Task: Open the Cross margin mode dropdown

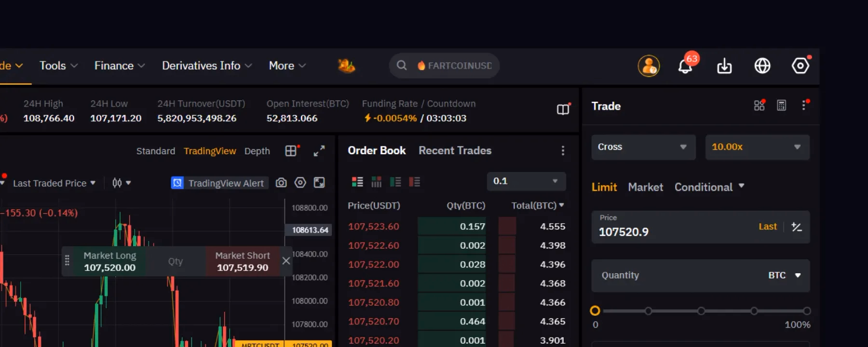Action: click(643, 147)
